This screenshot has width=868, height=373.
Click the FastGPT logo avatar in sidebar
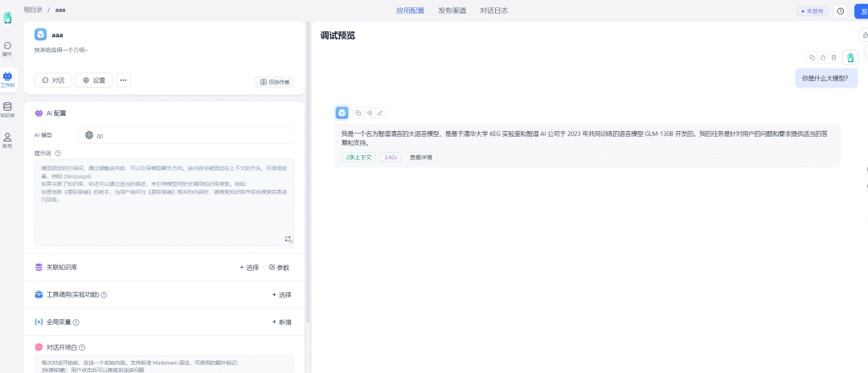click(x=8, y=17)
